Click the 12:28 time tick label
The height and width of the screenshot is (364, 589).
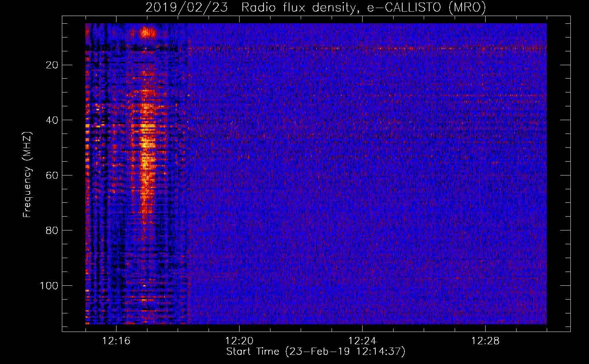485,341
